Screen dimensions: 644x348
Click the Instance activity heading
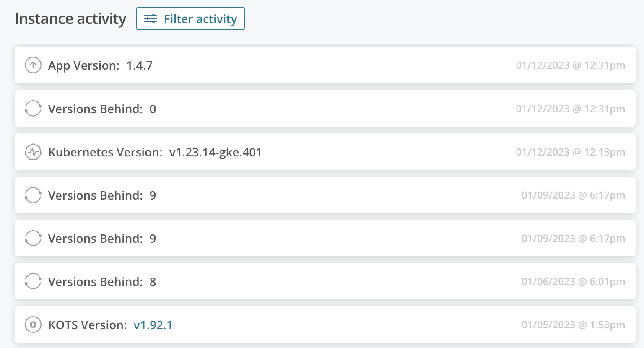point(70,18)
